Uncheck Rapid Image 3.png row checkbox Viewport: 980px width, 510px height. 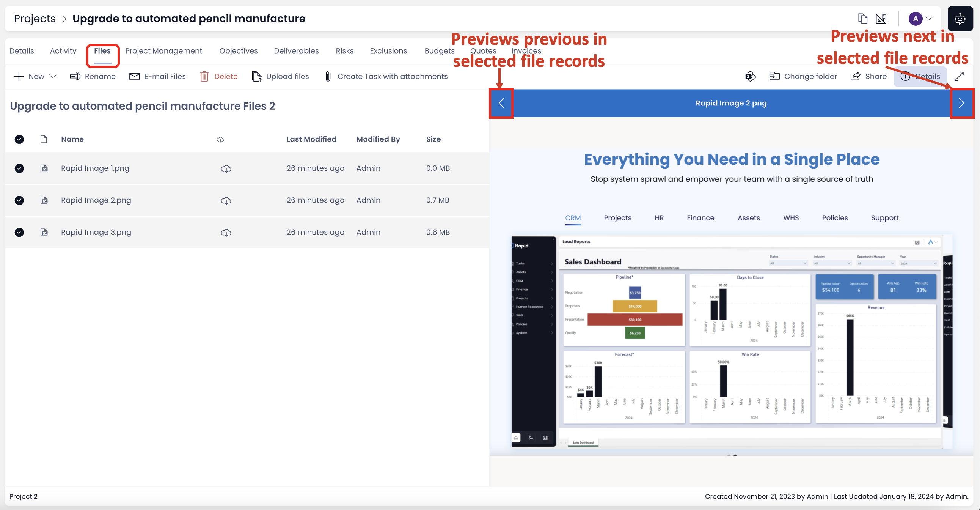19,232
